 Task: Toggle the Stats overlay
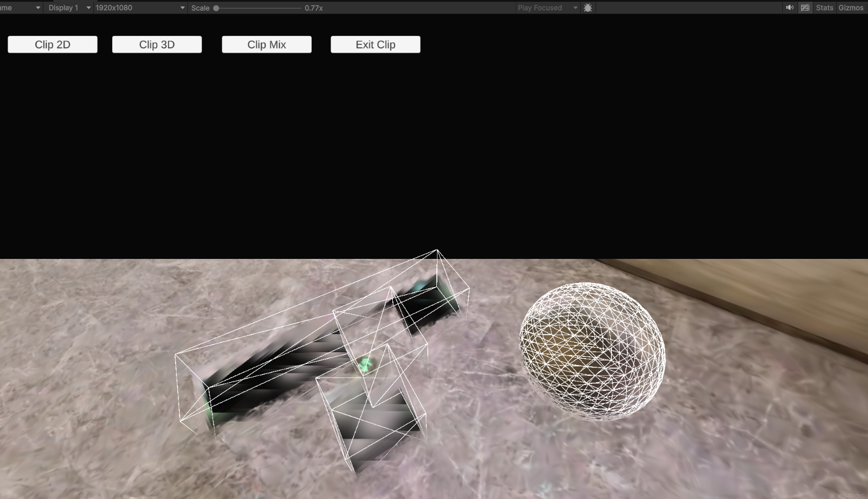click(x=825, y=8)
